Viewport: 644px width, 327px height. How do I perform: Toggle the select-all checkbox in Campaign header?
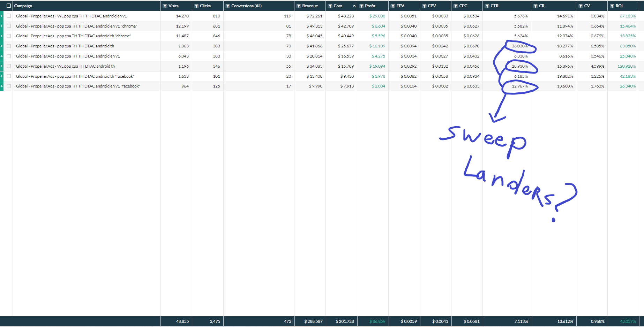(x=9, y=6)
